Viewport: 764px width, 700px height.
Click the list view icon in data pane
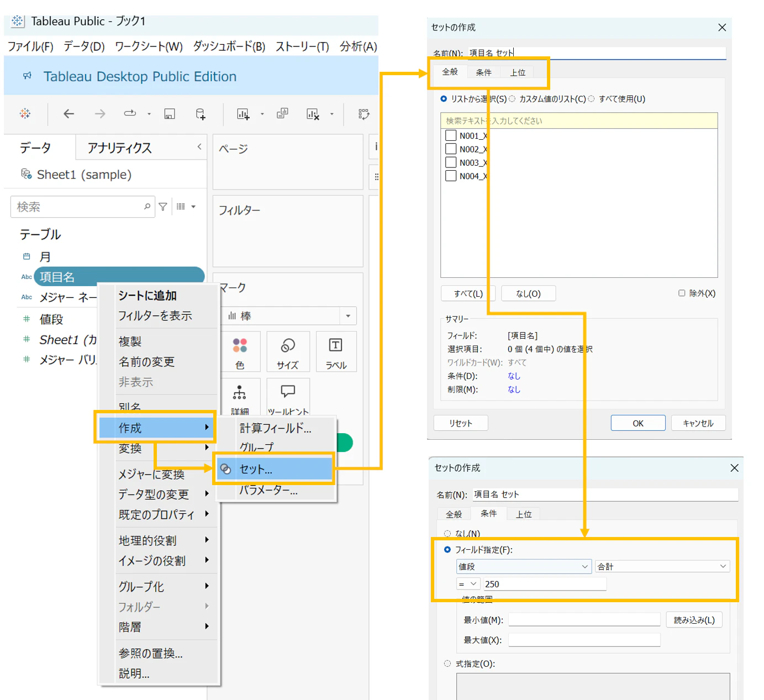(x=181, y=207)
